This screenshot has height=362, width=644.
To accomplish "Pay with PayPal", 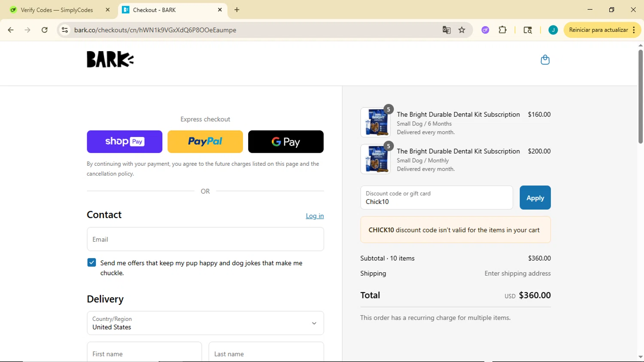I will [x=205, y=142].
